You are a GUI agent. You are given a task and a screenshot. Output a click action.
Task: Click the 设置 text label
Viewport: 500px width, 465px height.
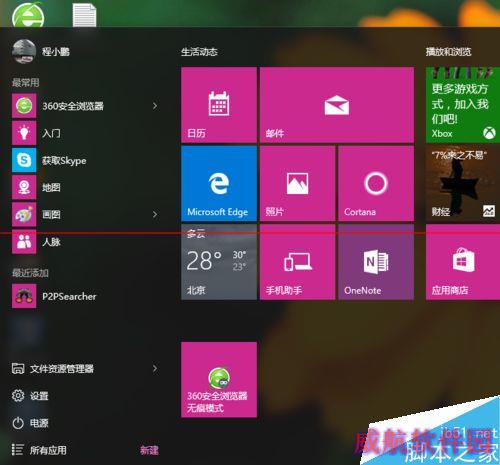point(39,396)
